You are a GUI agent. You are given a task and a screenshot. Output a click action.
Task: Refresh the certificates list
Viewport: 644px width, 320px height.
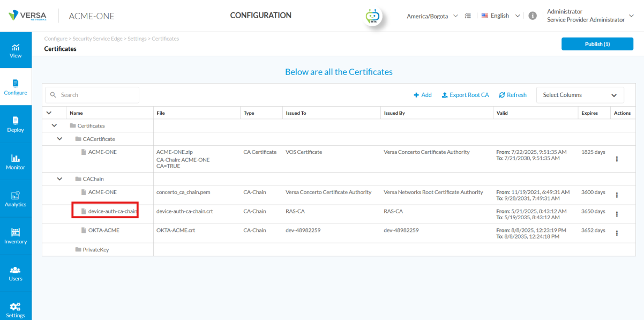click(513, 95)
